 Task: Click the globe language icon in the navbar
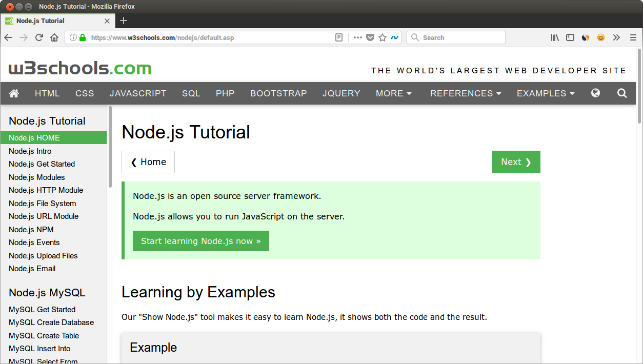[595, 93]
